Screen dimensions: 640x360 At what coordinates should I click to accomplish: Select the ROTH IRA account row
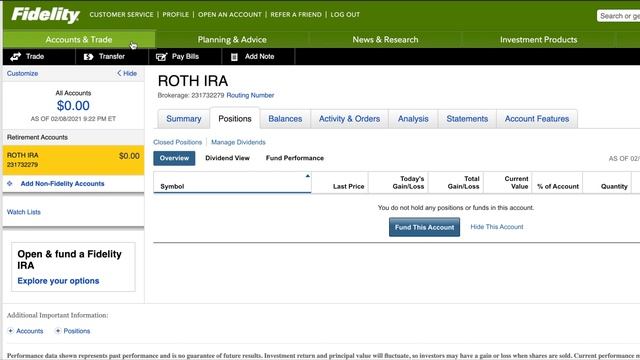[73, 160]
